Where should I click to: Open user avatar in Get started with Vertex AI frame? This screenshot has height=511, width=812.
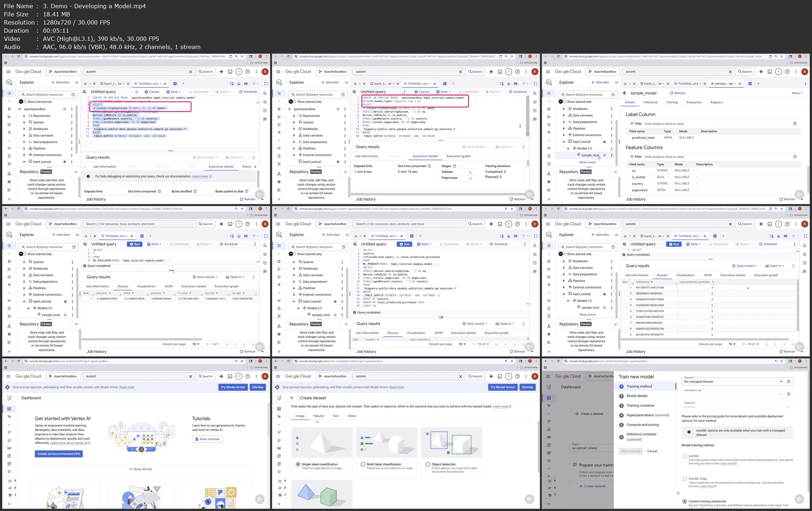(265, 376)
